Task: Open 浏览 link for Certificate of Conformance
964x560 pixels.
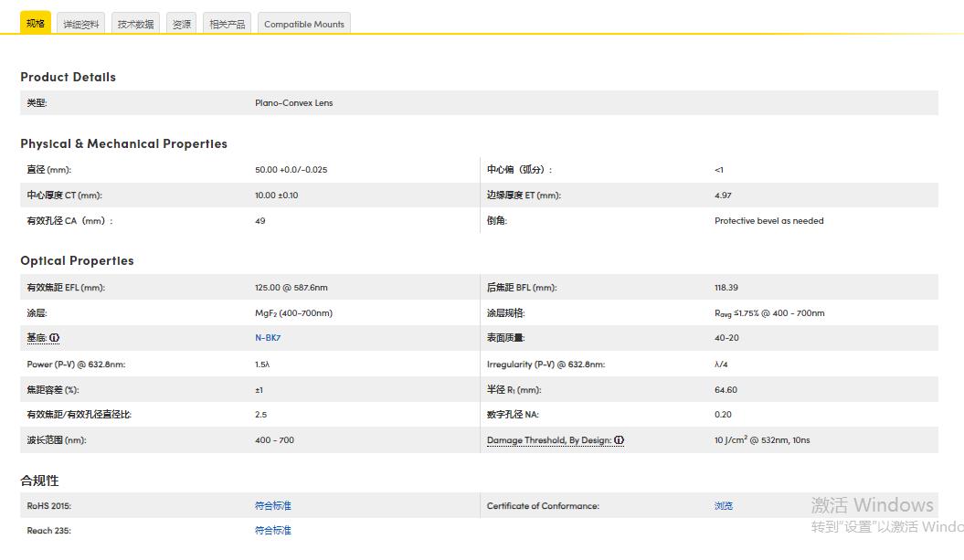Action: 724,506
